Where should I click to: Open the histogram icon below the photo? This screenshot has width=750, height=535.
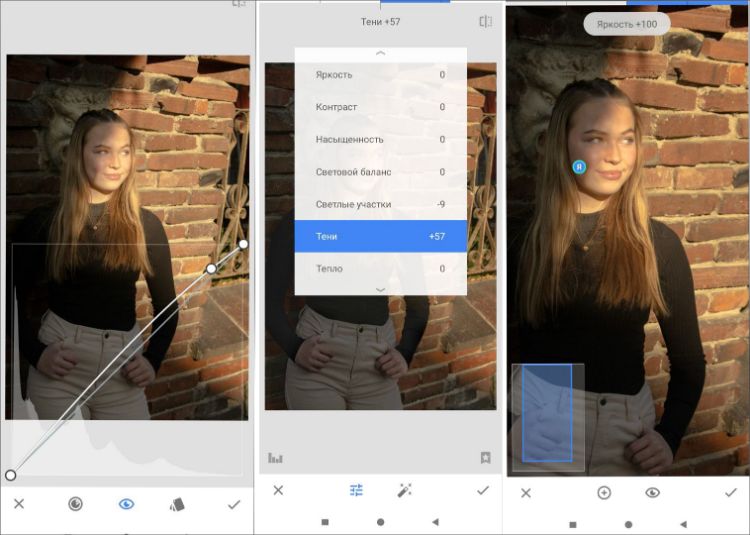click(275, 458)
